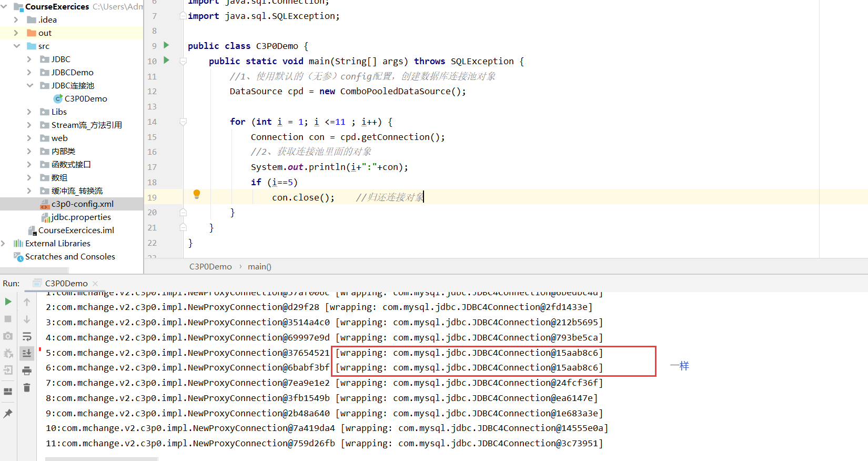Select CourseExercices.iml in project tree
Image resolution: width=868 pixels, height=461 pixels.
click(x=76, y=230)
